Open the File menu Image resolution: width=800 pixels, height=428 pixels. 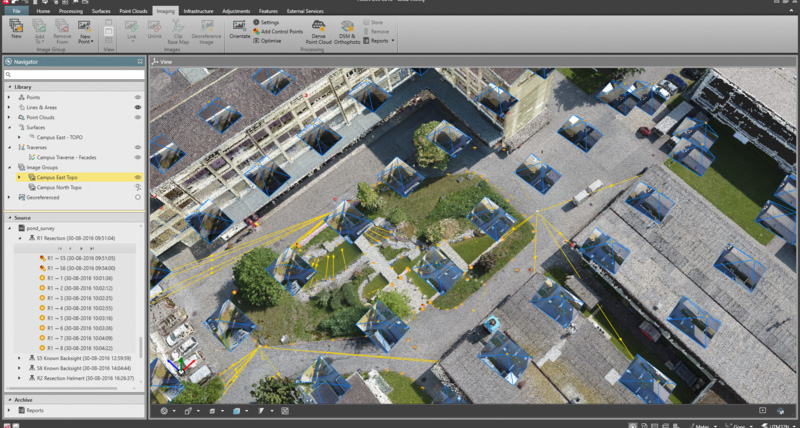(16, 10)
